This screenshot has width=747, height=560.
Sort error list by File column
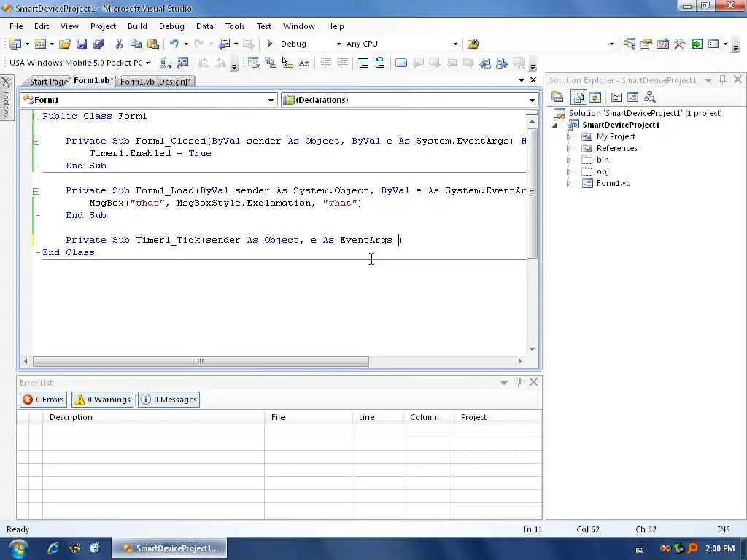[x=309, y=416]
